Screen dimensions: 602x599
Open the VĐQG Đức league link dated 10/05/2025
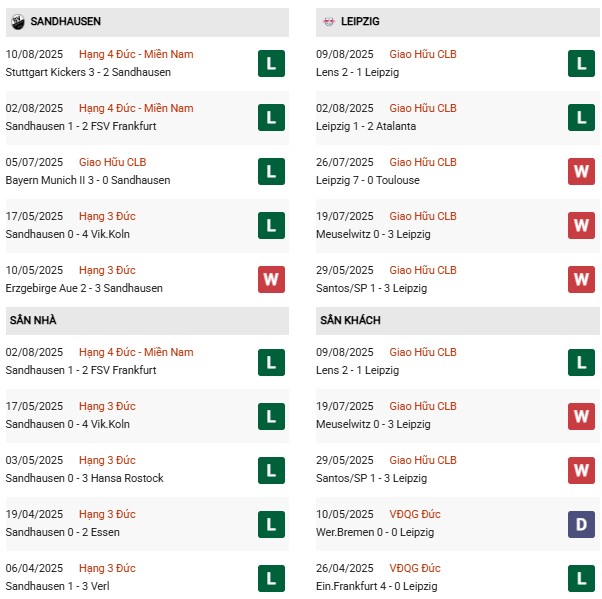(415, 514)
